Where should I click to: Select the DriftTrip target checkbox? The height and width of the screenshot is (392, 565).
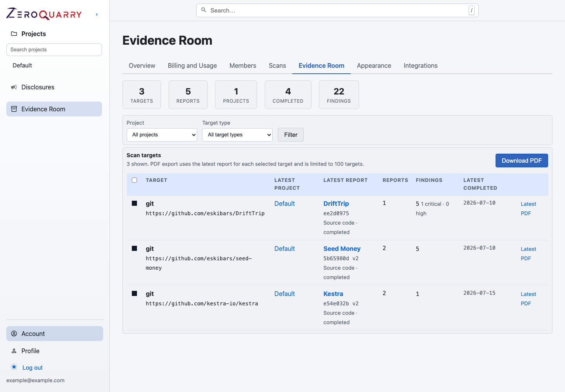point(135,203)
